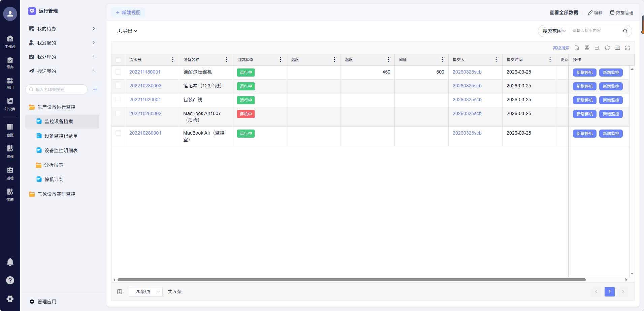Open the sort rows icon
Image resolution: width=644 pixels, height=311 pixels.
[x=597, y=48]
